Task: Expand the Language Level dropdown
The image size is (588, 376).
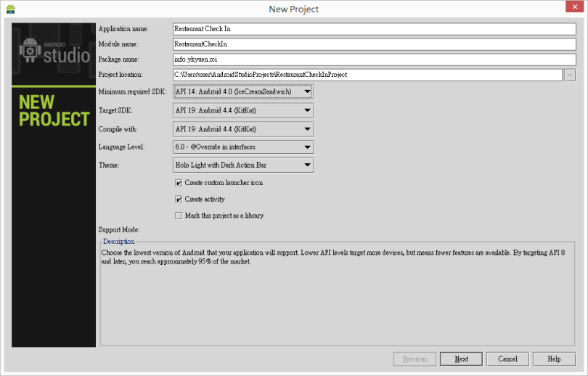Action: [243, 147]
